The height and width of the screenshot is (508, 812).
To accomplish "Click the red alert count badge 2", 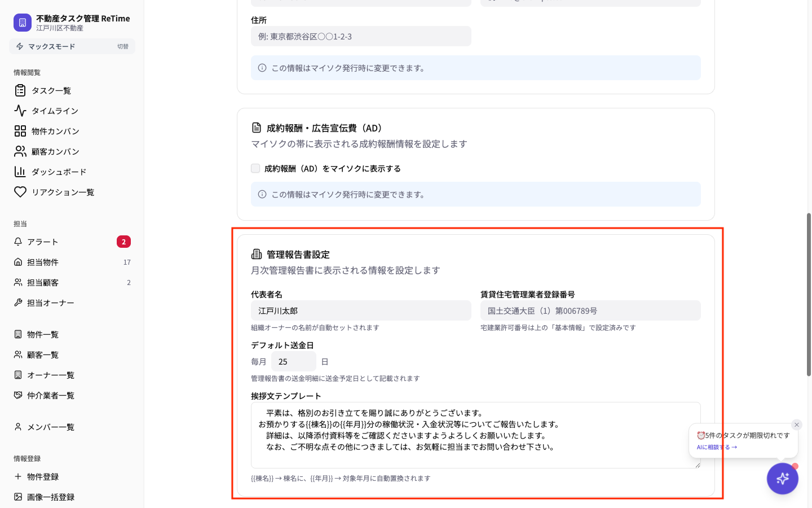I will (123, 242).
